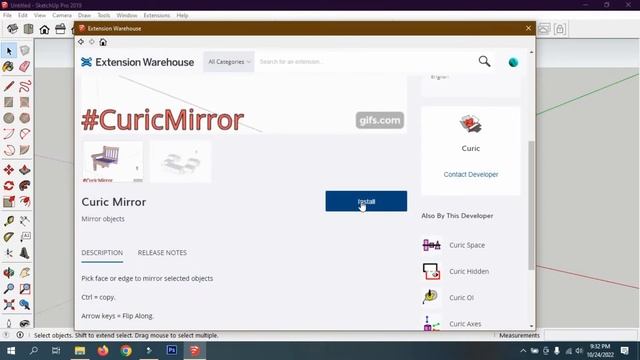Choose the Zoom magnifier tool
The width and height of the screenshot is (640, 360).
[x=9, y=289]
